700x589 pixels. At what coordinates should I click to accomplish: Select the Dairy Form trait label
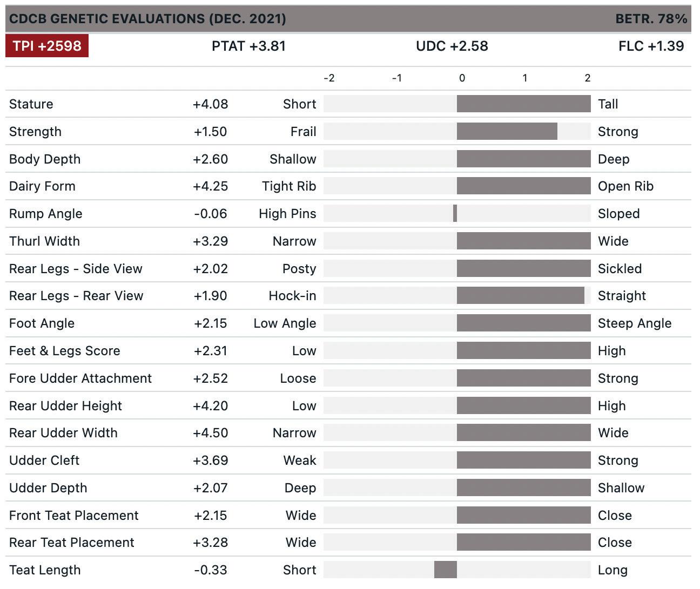[x=42, y=186]
